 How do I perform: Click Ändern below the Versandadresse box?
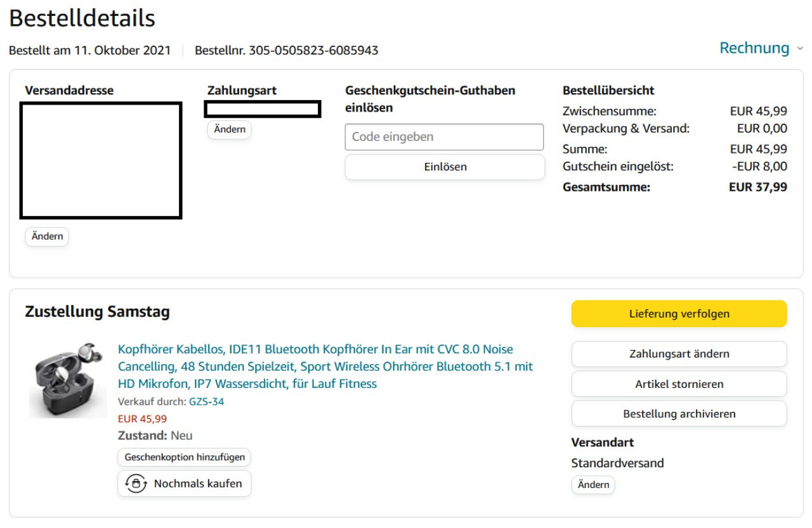[x=47, y=236]
